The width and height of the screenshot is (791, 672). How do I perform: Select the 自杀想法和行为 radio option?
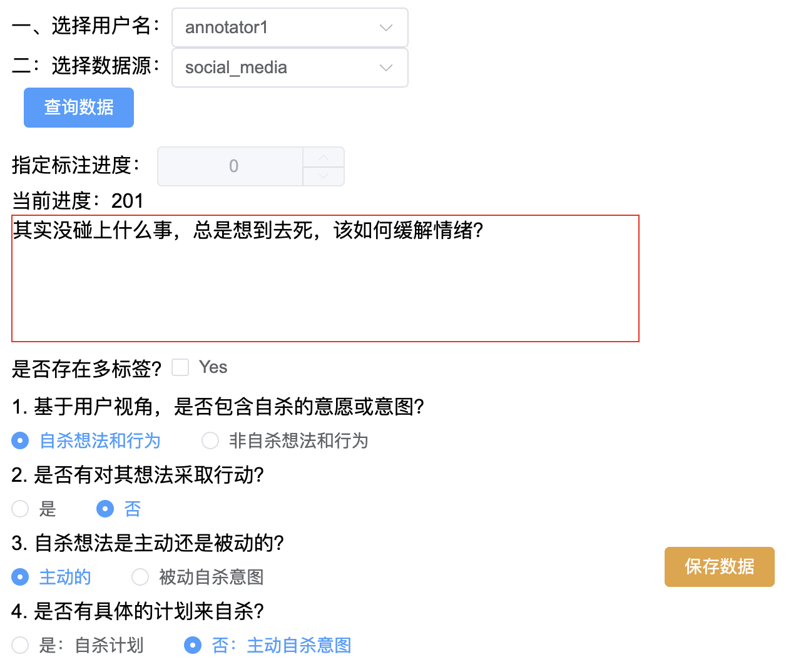[21, 440]
